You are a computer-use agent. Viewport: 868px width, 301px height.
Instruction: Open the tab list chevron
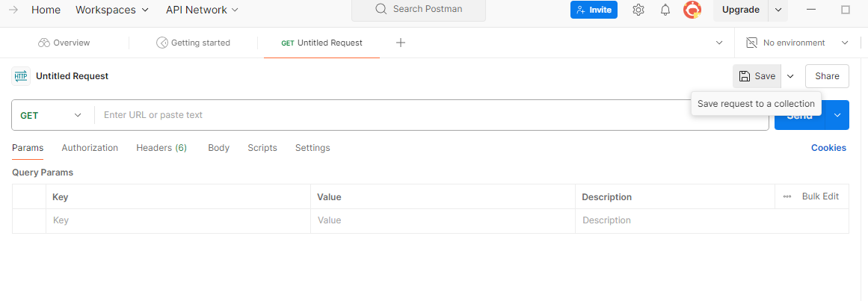pyautogui.click(x=719, y=43)
